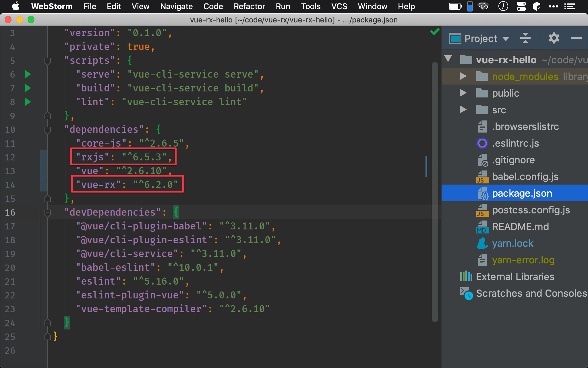Click the External Libraries bars icon

(466, 276)
